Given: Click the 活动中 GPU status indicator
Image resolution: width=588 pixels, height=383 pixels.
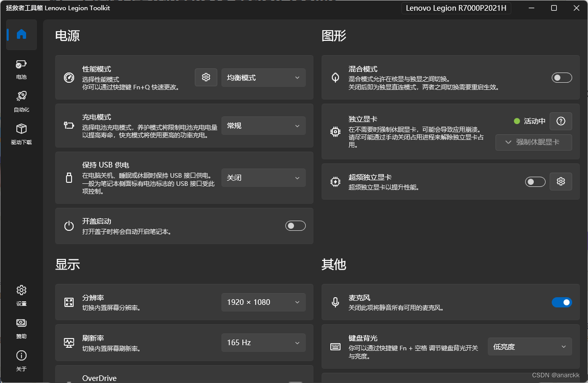Looking at the screenshot, I should point(529,121).
